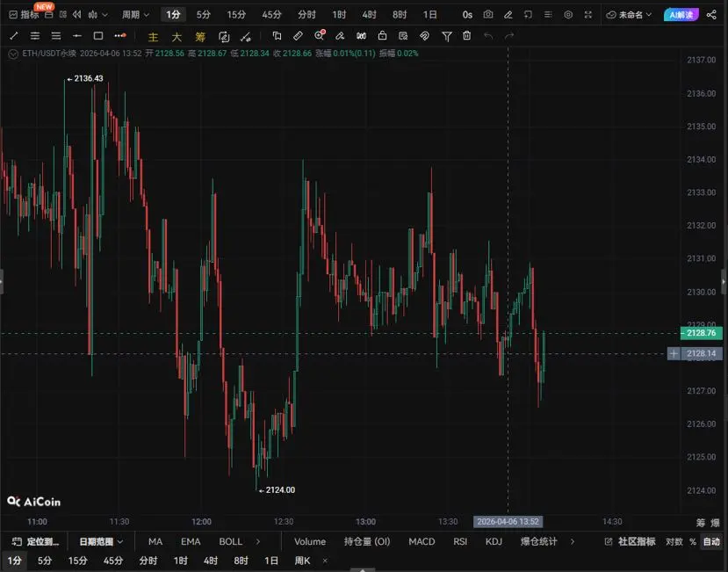728x572 pixels.
Task: Click the 0s countdown timer
Action: [467, 15]
